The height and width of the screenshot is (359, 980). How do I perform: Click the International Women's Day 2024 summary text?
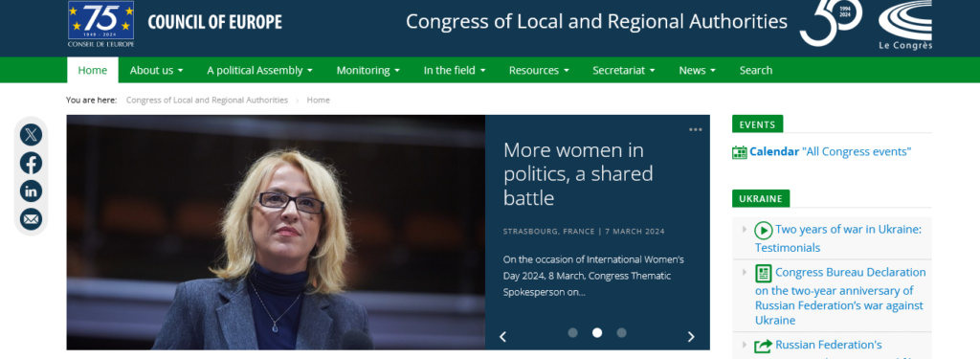[x=593, y=275]
